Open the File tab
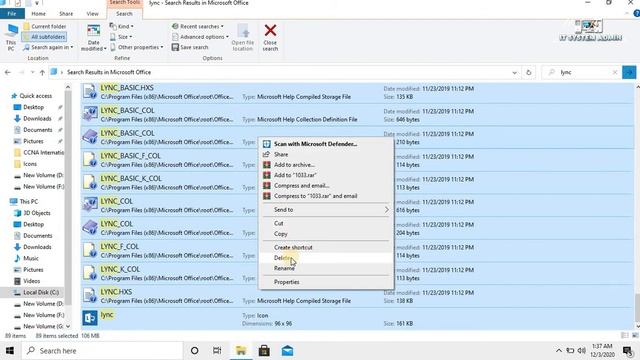The image size is (640, 360). pos(12,13)
